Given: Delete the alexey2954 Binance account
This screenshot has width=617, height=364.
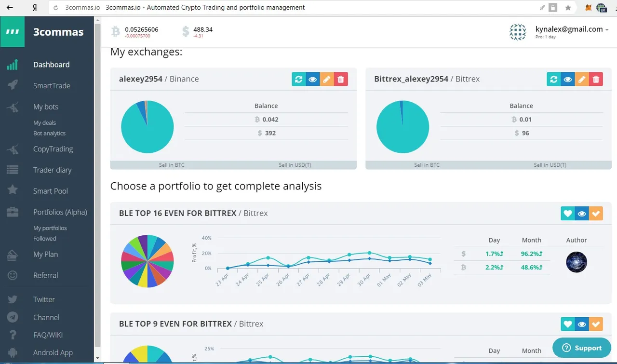Looking at the screenshot, I should [341, 79].
